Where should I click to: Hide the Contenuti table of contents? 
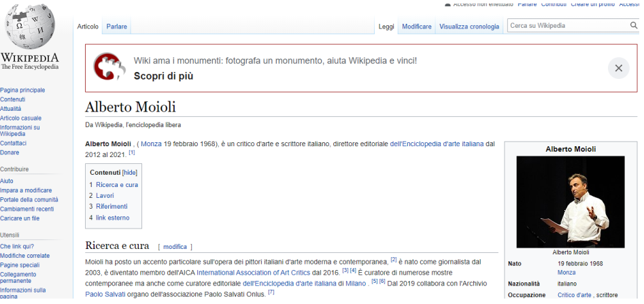click(130, 173)
